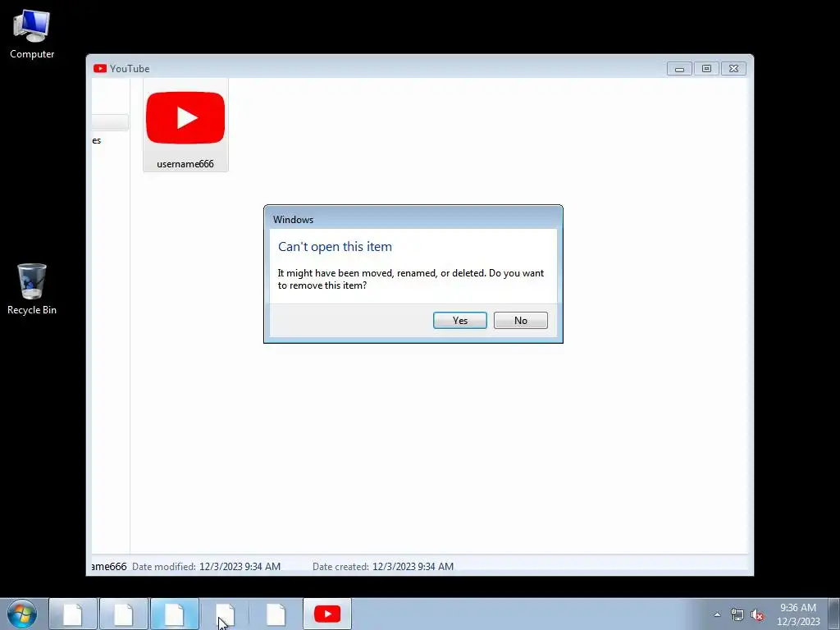Select the Recycle Bin desktop icon
This screenshot has width=840, height=630.
[32, 290]
